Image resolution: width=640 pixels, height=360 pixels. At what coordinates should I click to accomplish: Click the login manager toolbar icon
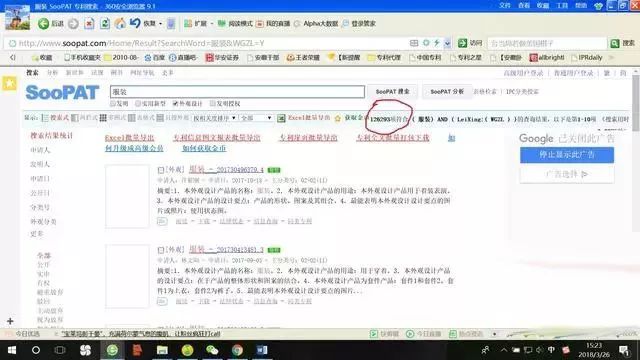[x=346, y=24]
